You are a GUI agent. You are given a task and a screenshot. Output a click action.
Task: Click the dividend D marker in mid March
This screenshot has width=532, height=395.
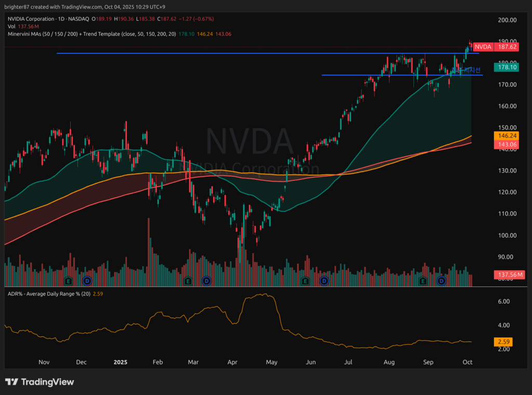[x=206, y=281]
